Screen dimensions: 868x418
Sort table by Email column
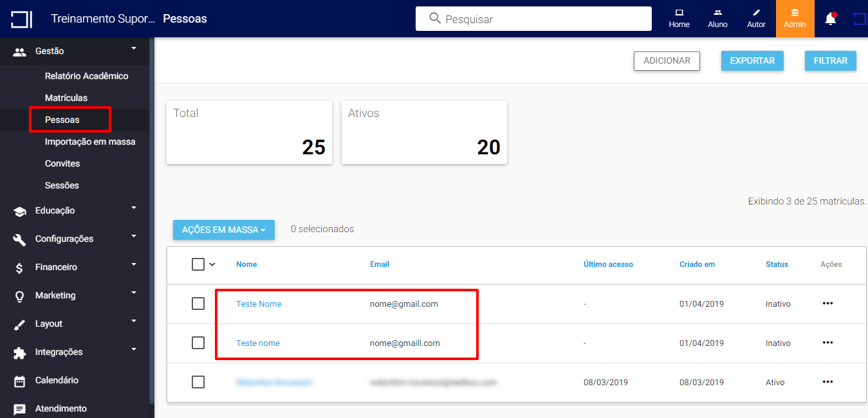(x=380, y=264)
